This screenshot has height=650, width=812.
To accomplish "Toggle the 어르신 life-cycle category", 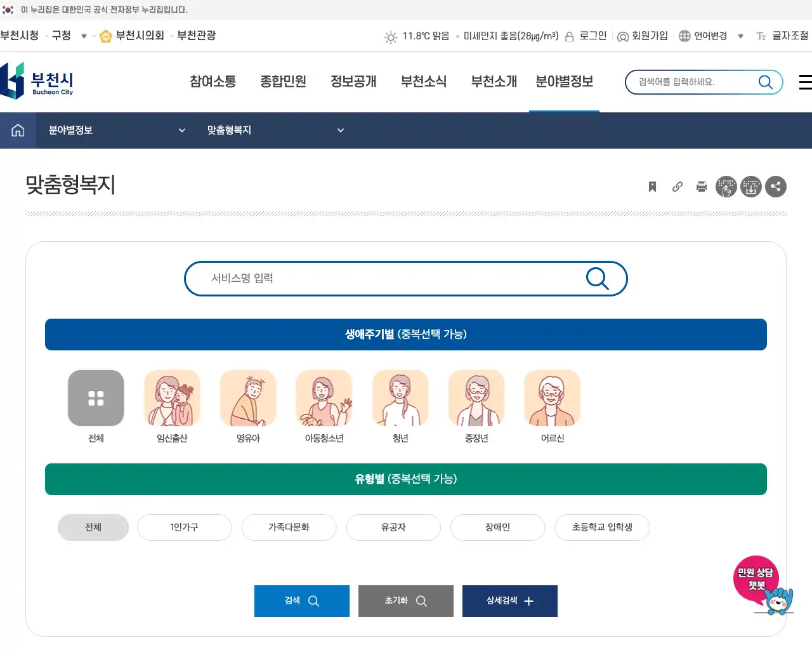I will 553,398.
